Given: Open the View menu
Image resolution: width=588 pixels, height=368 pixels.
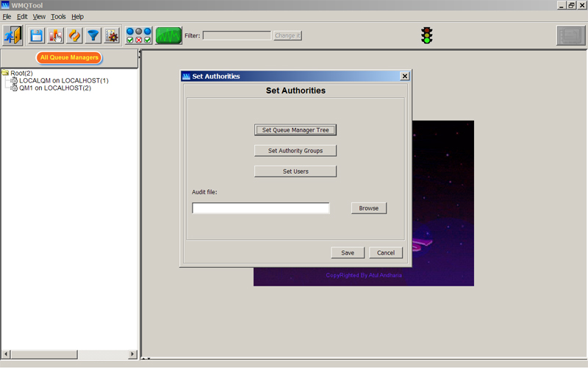Looking at the screenshot, I should coord(39,16).
